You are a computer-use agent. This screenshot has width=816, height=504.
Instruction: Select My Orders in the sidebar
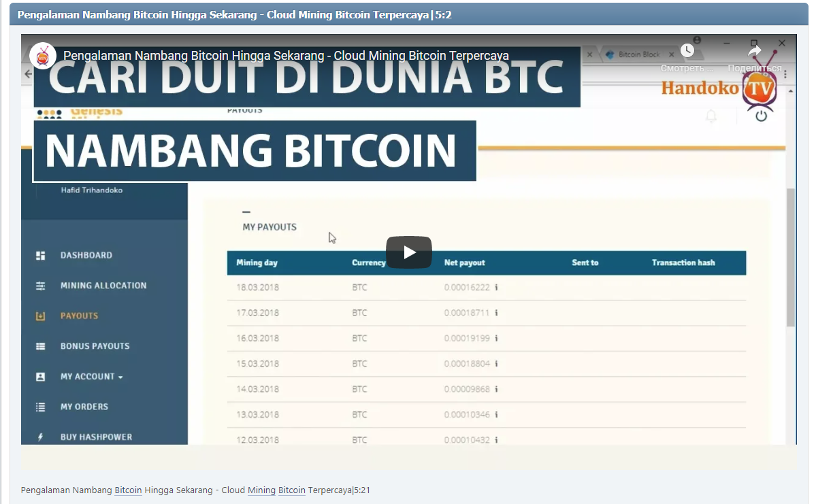click(85, 406)
